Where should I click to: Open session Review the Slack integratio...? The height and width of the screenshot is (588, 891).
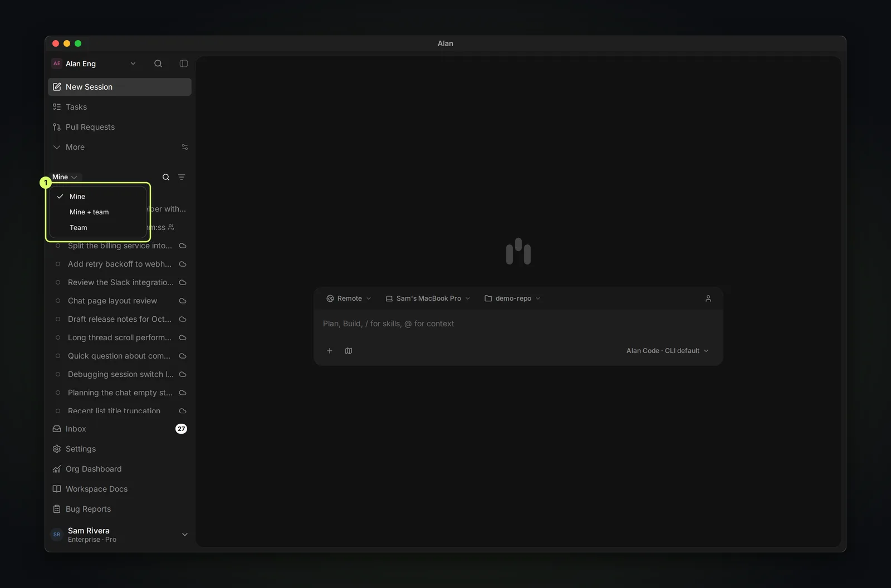coord(120,282)
